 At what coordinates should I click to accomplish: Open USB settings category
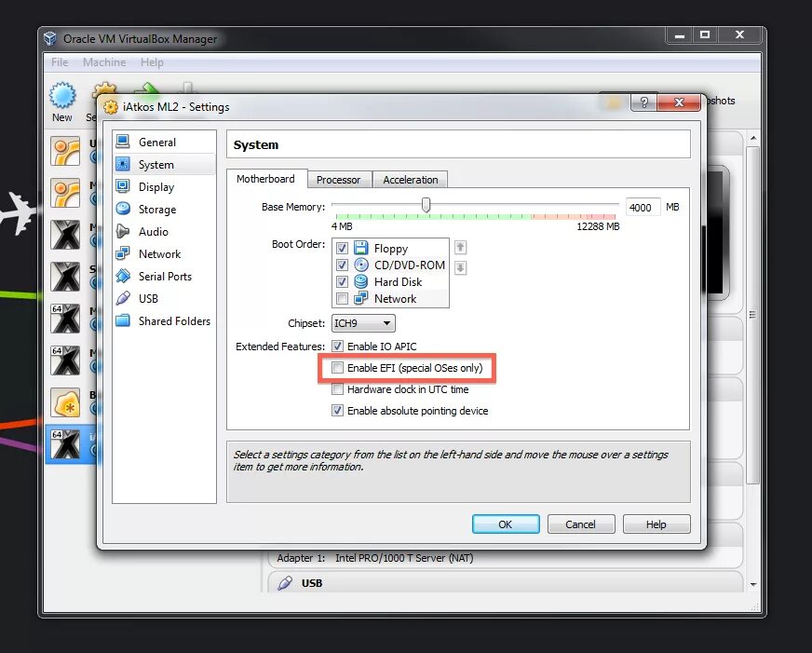[x=164, y=298]
